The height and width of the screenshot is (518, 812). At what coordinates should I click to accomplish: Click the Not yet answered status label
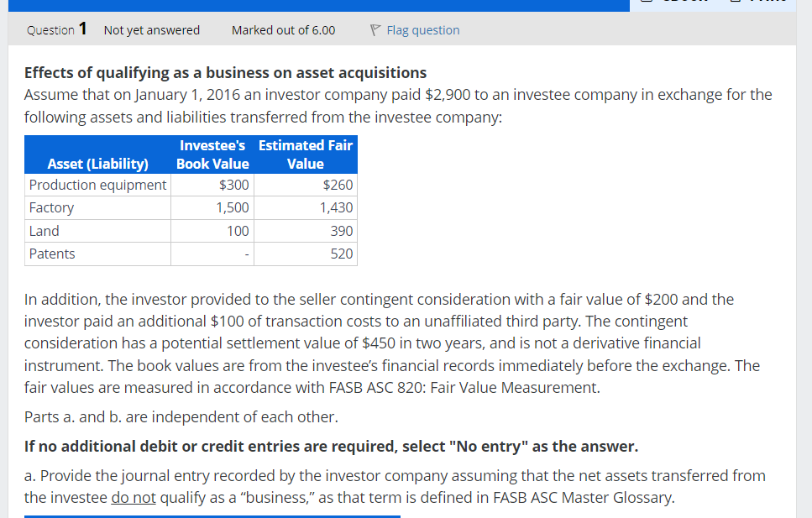pyautogui.click(x=151, y=30)
